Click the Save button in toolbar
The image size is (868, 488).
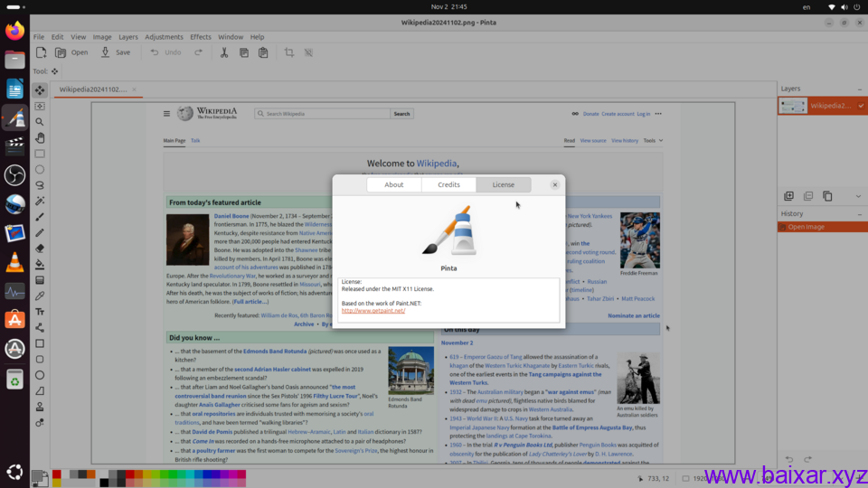(x=116, y=52)
